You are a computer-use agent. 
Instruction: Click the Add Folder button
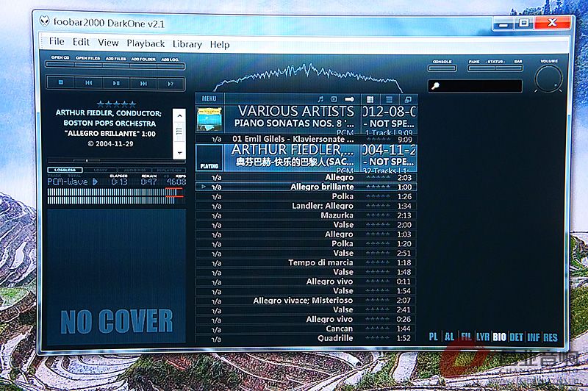click(143, 66)
